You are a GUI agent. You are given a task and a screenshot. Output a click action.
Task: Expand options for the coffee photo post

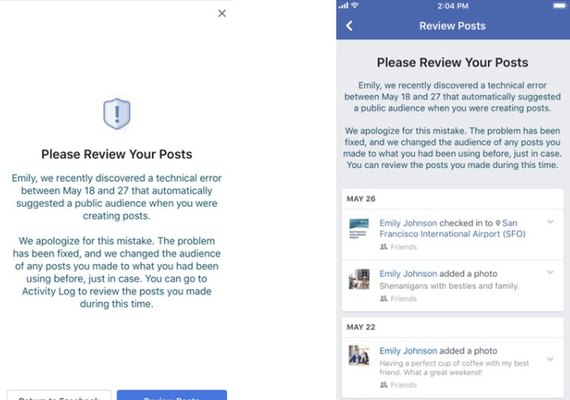(550, 359)
